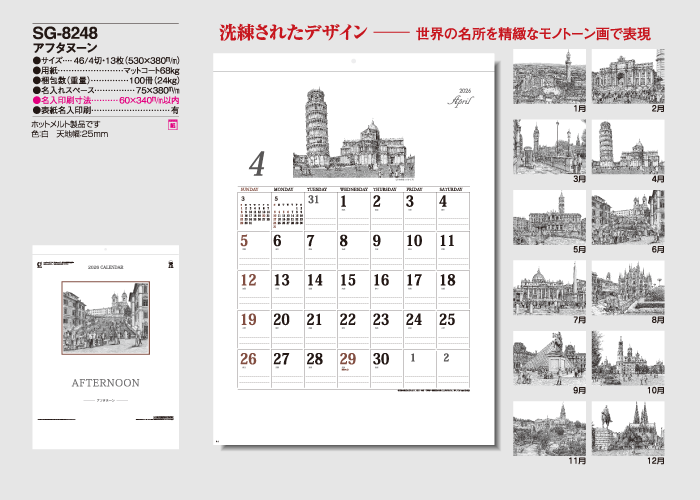
Task: Click the AFTERNOON title on the cover
Action: 105,383
